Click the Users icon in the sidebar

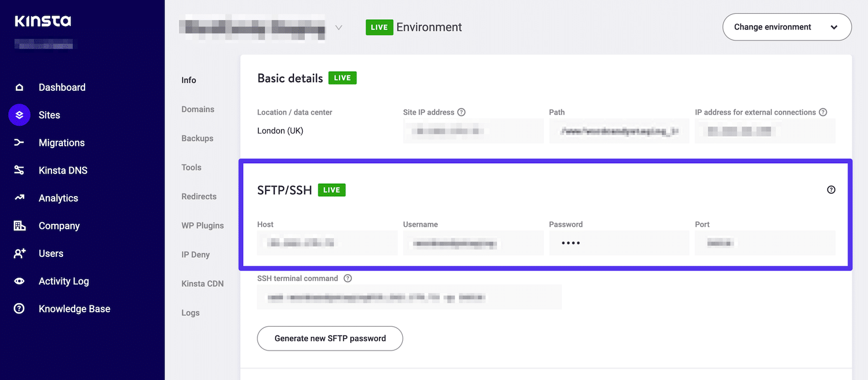click(x=19, y=253)
